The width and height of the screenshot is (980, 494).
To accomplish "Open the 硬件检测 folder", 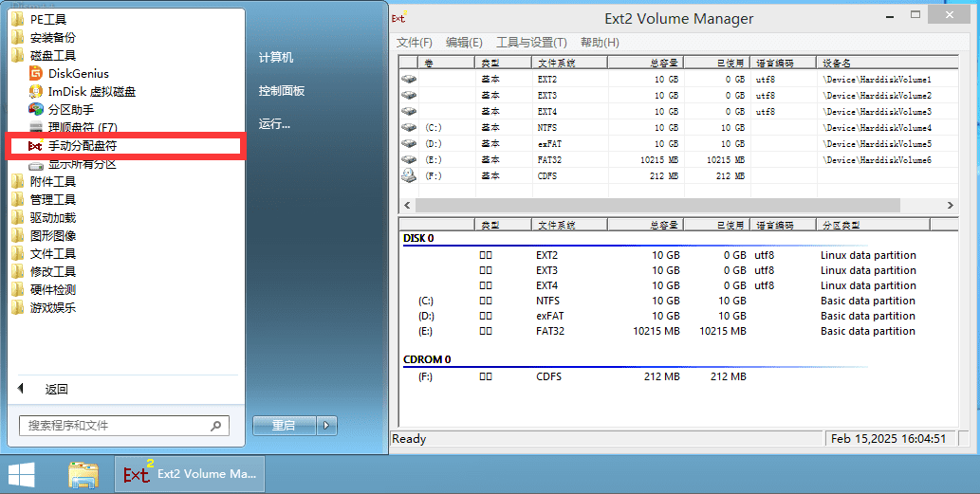I will [43, 290].
